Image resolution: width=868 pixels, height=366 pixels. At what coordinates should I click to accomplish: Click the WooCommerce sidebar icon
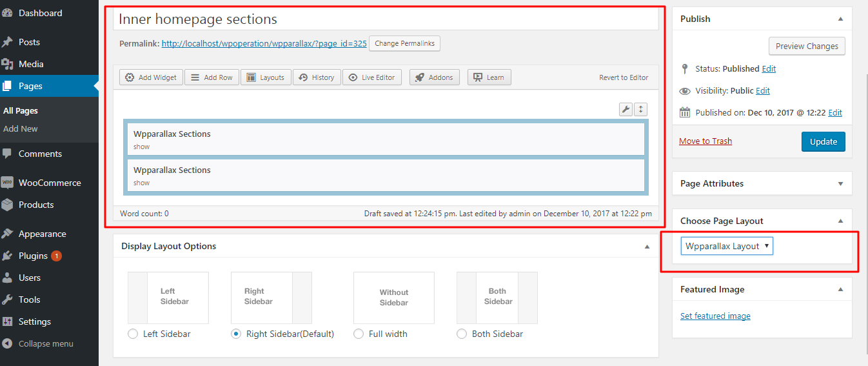(x=7, y=183)
